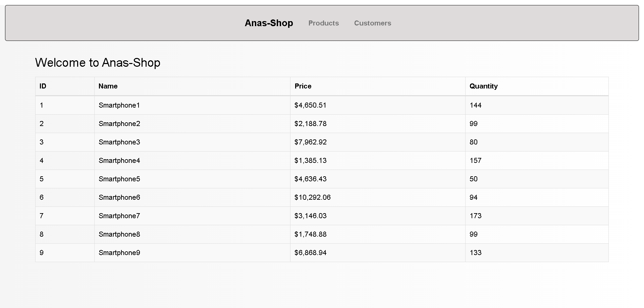Click the Smartphone4 product name

pos(119,161)
